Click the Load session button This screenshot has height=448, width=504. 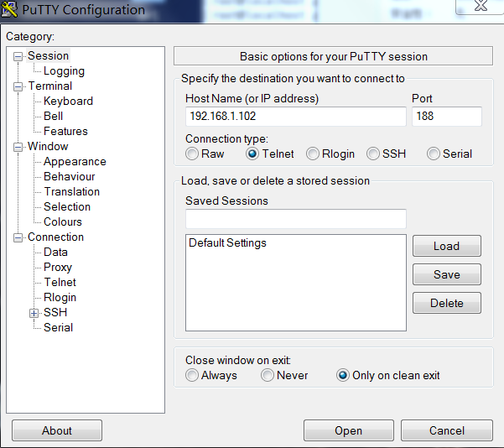[x=447, y=246]
